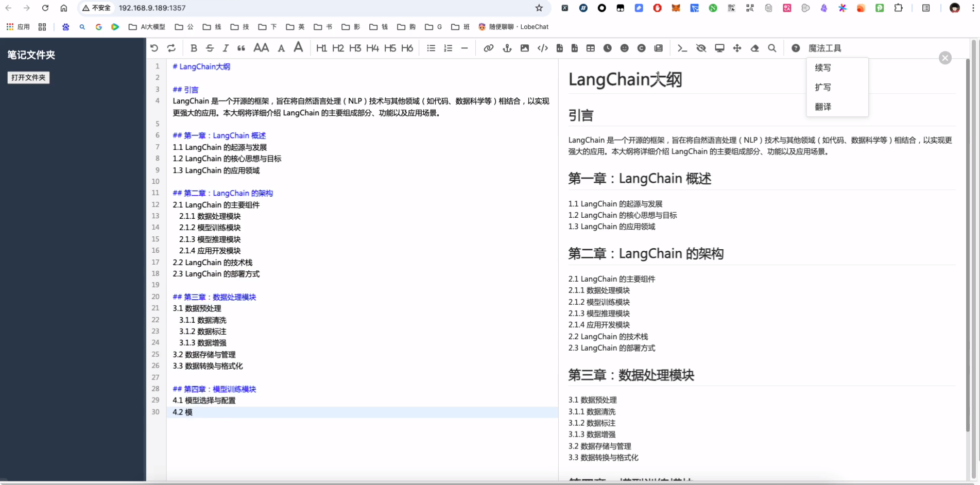This screenshot has height=485, width=980.
Task: Open the 魔法工具 dropdown menu
Action: click(x=824, y=48)
